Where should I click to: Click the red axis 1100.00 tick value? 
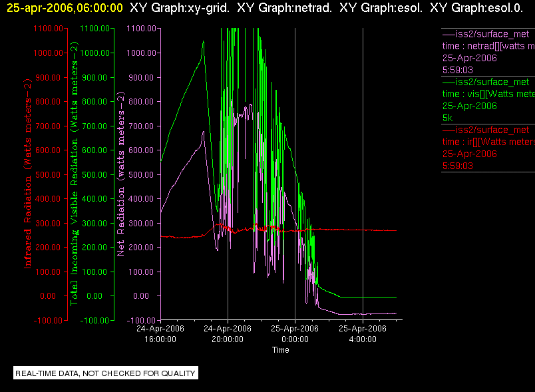[x=48, y=29]
